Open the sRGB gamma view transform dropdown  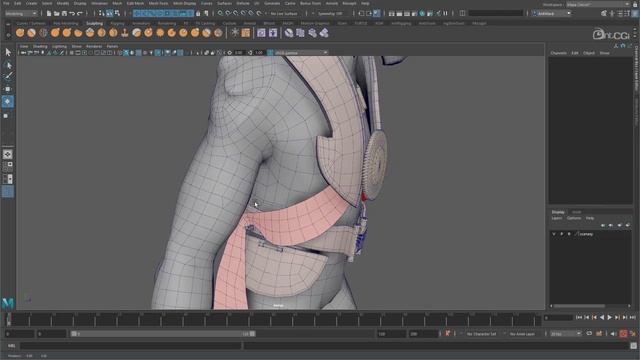pos(301,53)
